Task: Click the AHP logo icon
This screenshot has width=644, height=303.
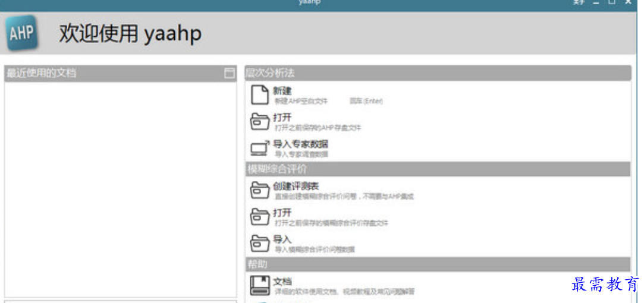Action: click(22, 33)
